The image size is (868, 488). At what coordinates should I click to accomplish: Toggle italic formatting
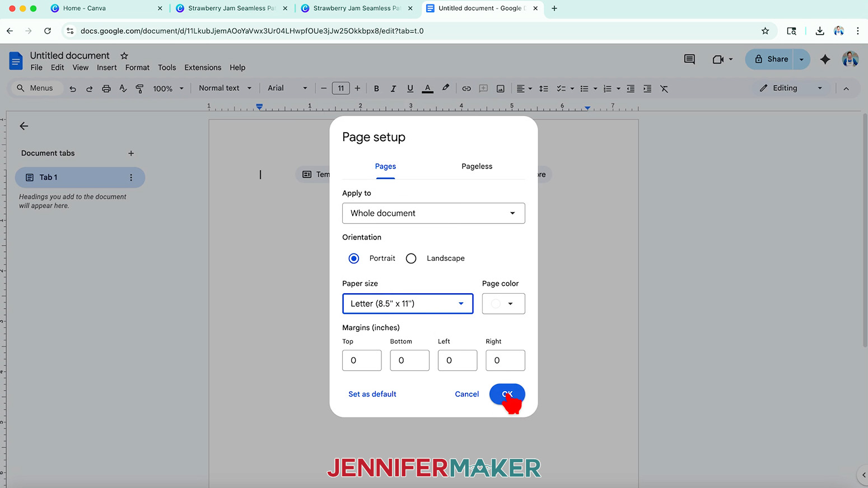click(x=393, y=88)
